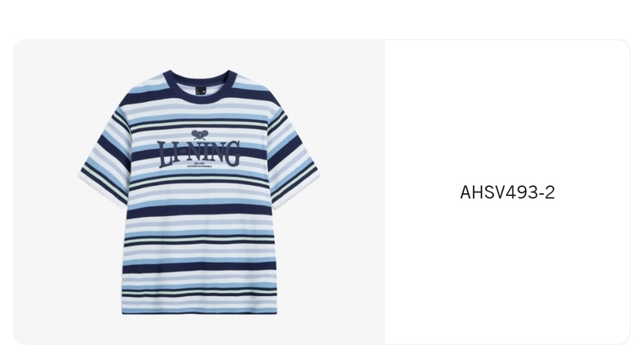Viewport: 644px width, 345px height.
Task: Click the small black neck label tag
Action: pyautogui.click(x=200, y=91)
